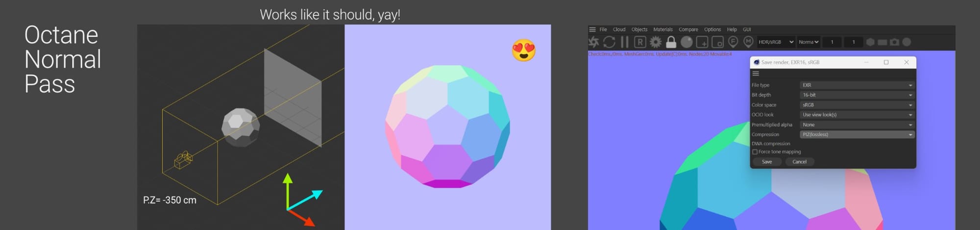Click the camera icon in Live Viewer toolbar
This screenshot has height=230, width=980.
click(895, 42)
